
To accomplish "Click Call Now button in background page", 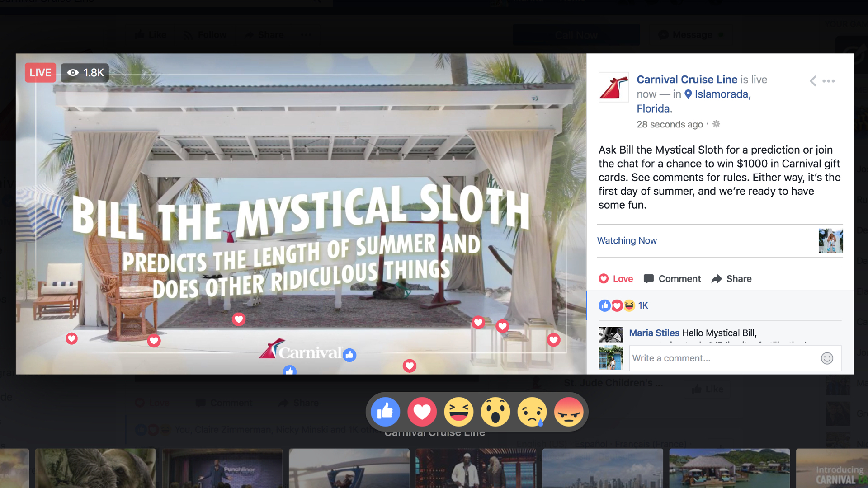I will 576,35.
